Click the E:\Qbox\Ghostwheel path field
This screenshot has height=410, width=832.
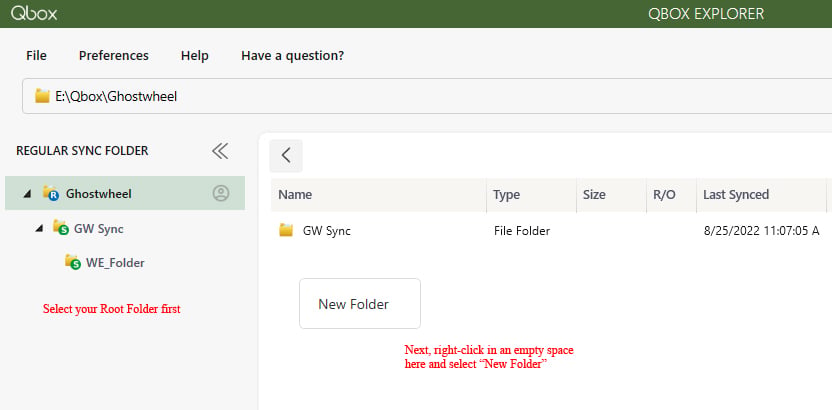click(x=427, y=96)
